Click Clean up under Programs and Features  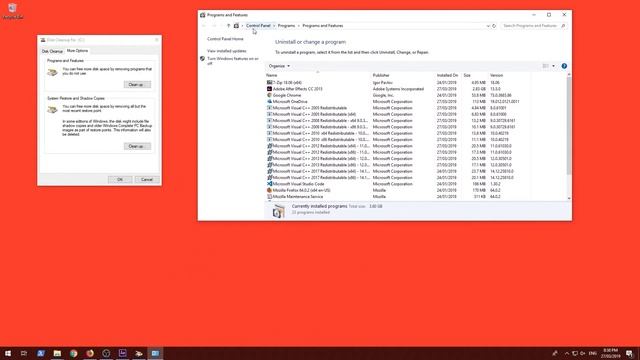click(137, 84)
